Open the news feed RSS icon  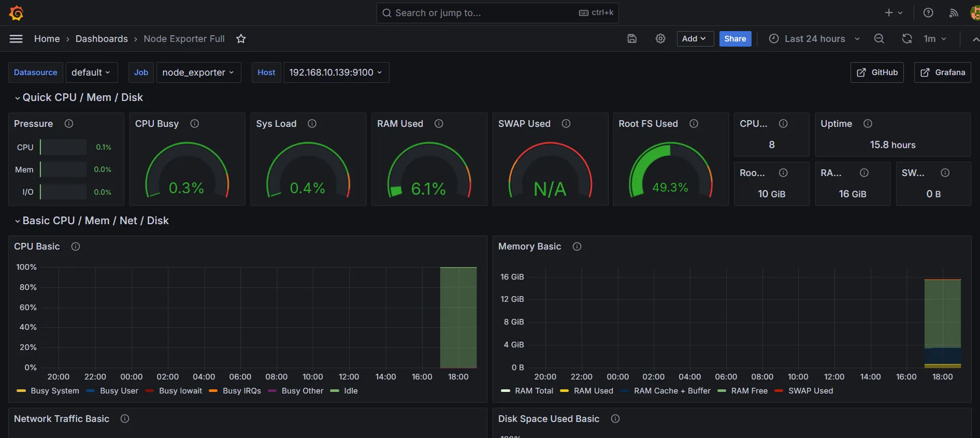click(954, 13)
